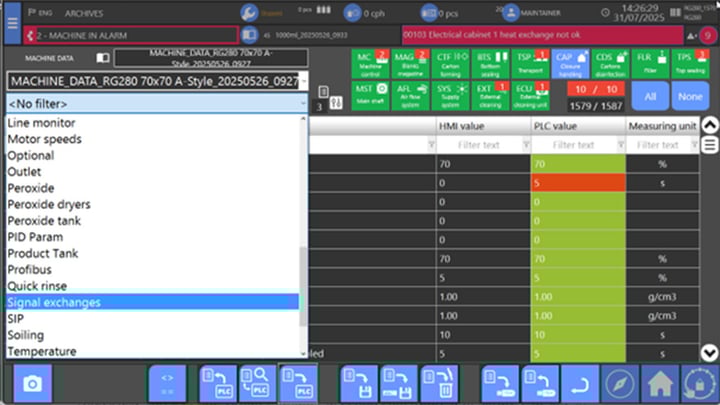Click the return arrow button
Image resolution: width=720 pixels, height=405 pixels.
[x=578, y=383]
